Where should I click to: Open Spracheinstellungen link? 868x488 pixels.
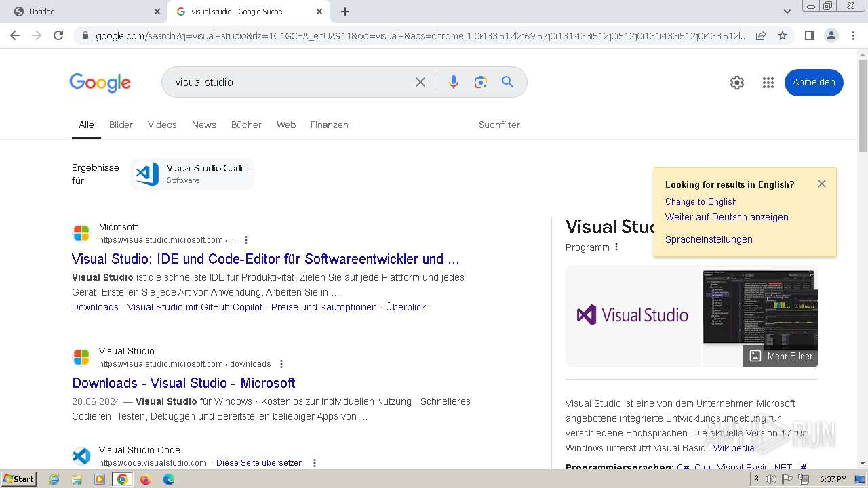coord(709,239)
